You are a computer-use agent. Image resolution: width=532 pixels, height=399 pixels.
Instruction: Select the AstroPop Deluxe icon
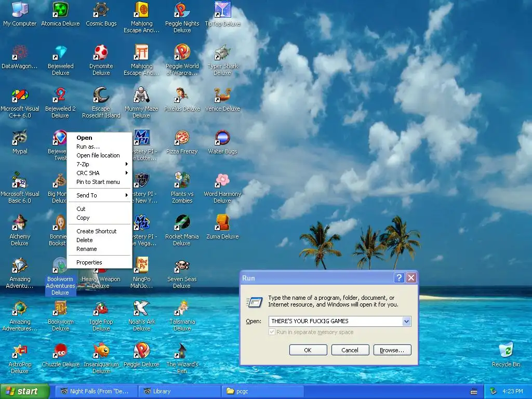tap(20, 351)
